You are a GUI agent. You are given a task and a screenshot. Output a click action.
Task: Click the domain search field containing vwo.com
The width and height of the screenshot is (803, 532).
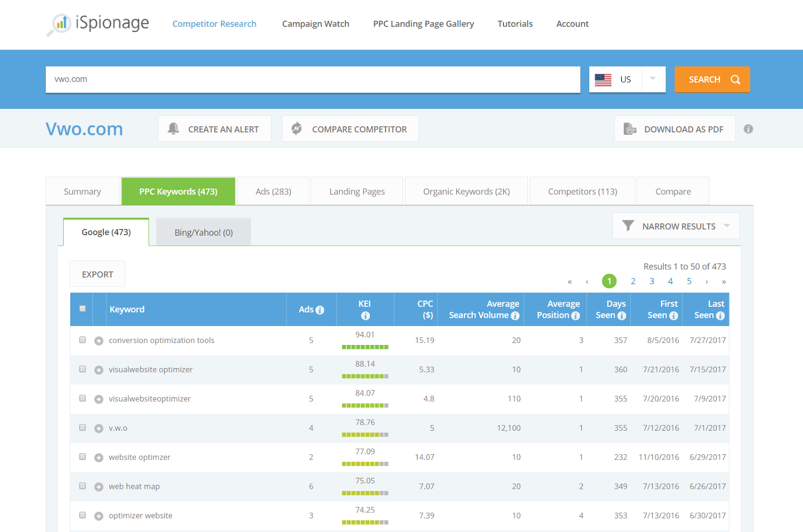click(313, 79)
